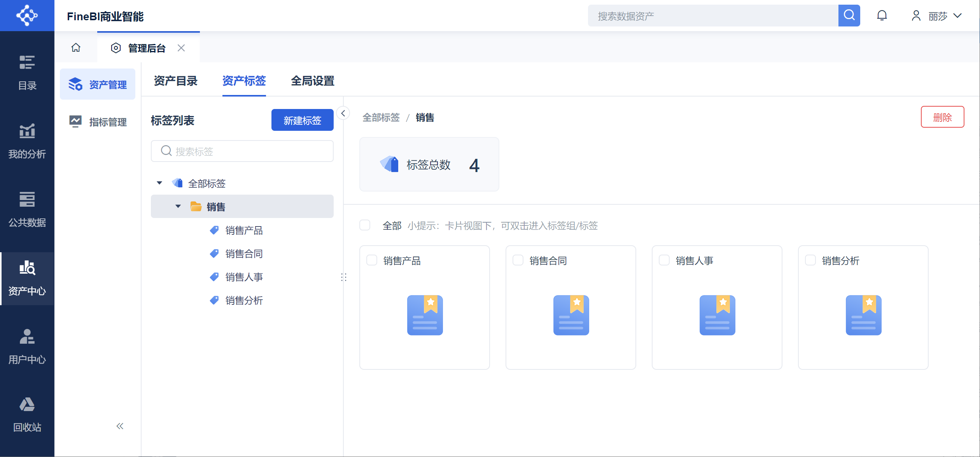Viewport: 980px width, 457px height.
Task: Collapse the 全部标签 tree node
Action: pos(159,183)
